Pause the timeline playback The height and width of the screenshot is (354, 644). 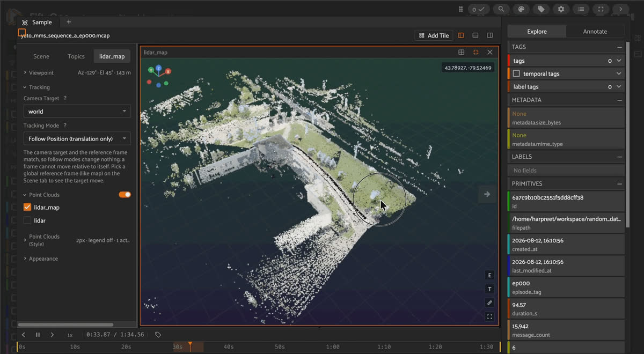coord(38,335)
